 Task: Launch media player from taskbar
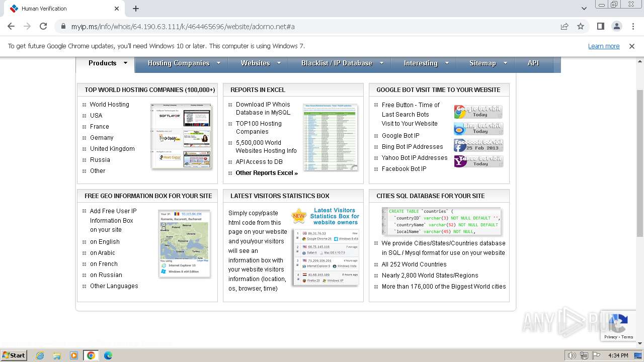tap(74, 355)
